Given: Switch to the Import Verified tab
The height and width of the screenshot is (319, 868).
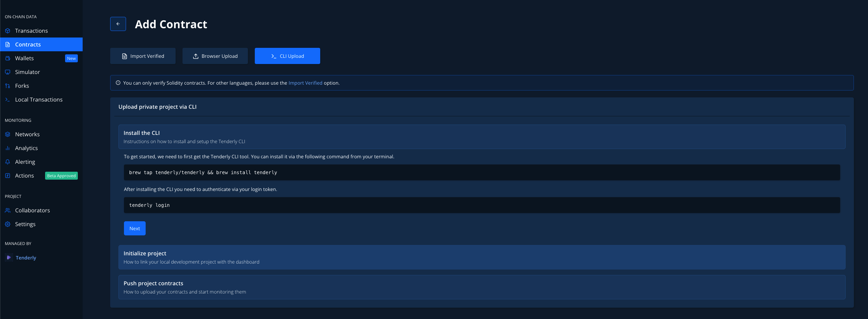Looking at the screenshot, I should pyautogui.click(x=143, y=56).
